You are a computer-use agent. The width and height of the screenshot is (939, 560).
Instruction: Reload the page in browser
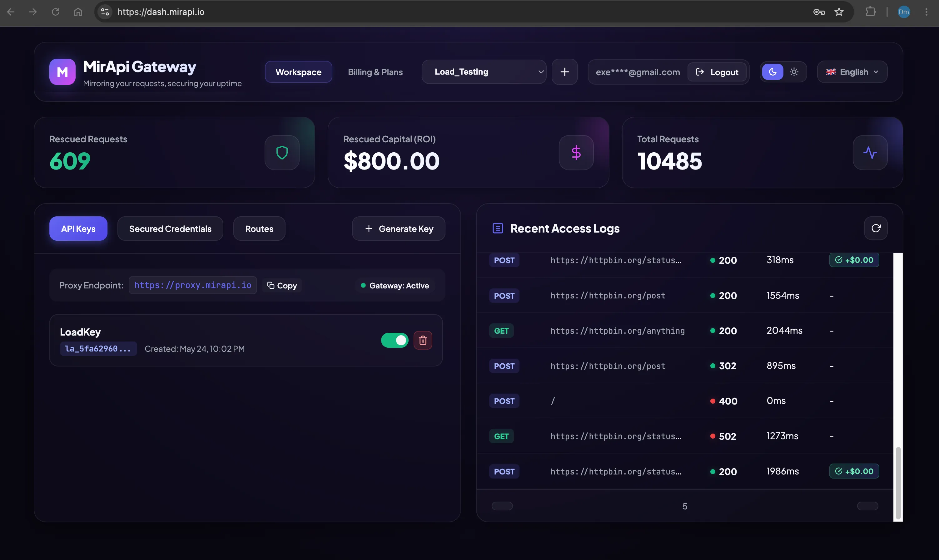coord(56,12)
